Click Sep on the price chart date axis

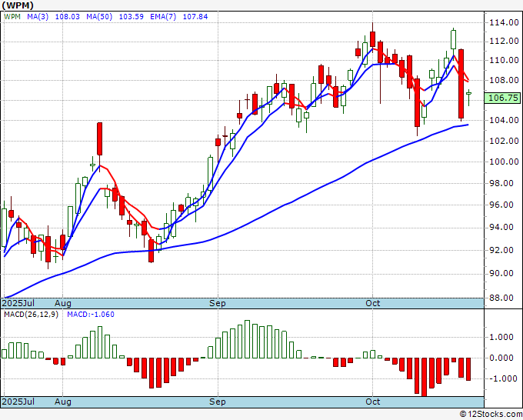click(x=218, y=303)
